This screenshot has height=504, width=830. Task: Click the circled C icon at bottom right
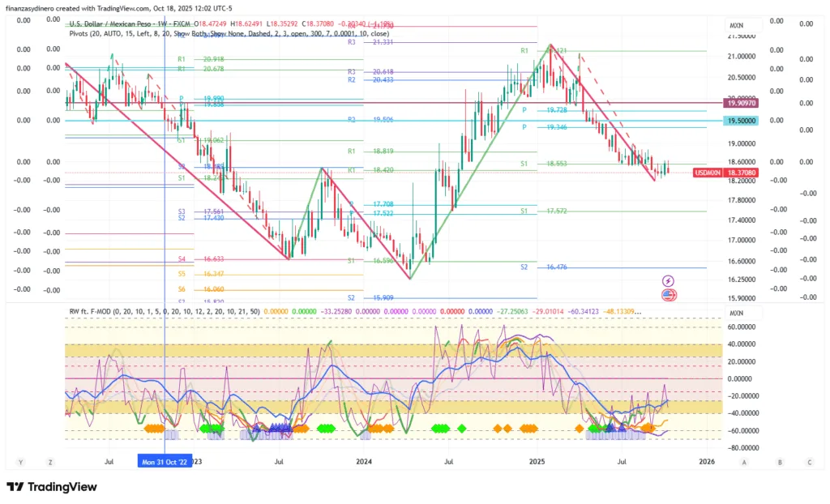[809, 462]
